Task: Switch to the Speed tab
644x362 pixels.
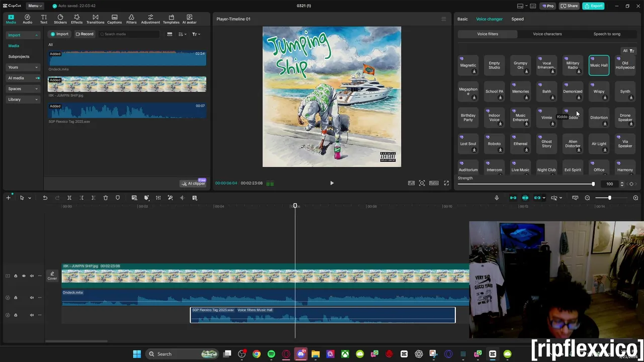Action: (x=517, y=19)
